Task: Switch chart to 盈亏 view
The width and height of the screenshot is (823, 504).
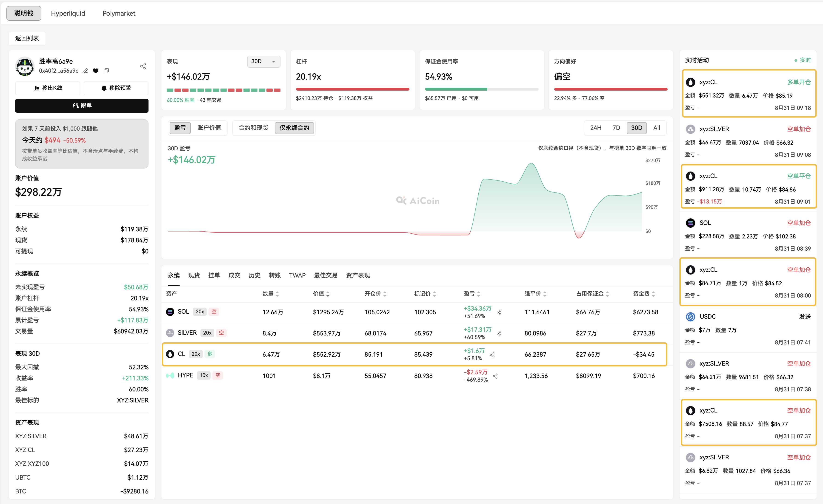Action: pos(180,128)
